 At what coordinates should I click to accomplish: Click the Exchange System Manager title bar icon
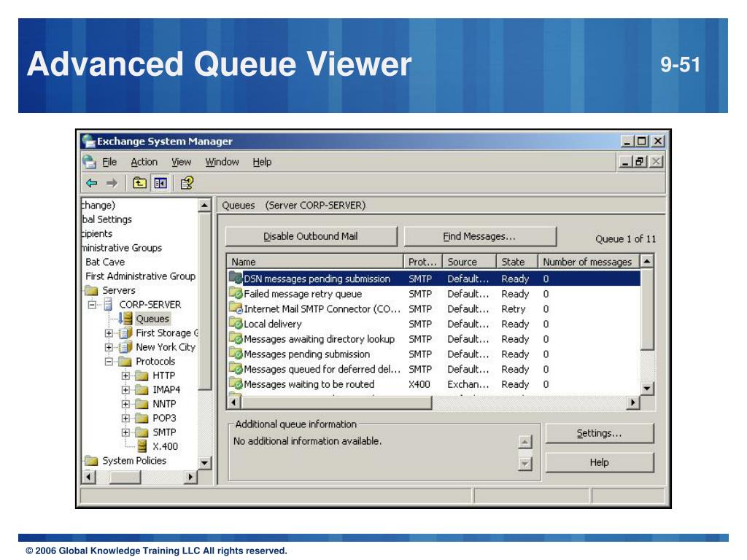[88, 141]
